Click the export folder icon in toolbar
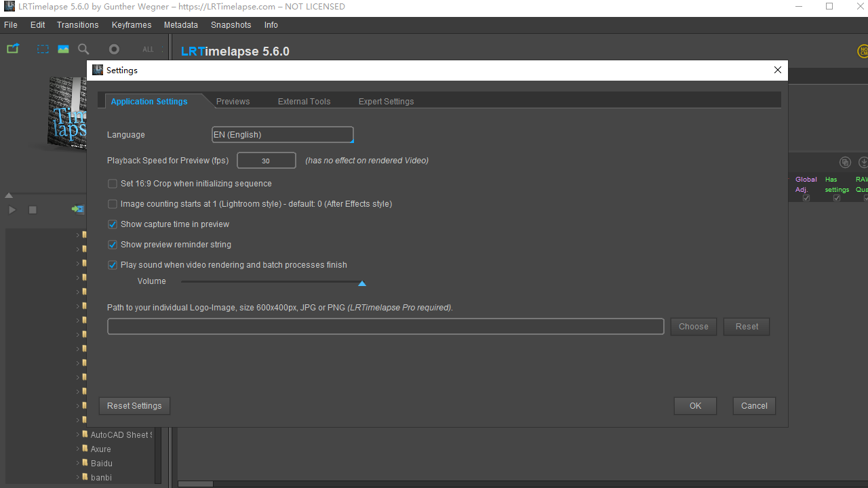The height and width of the screenshot is (488, 868). click(x=13, y=49)
